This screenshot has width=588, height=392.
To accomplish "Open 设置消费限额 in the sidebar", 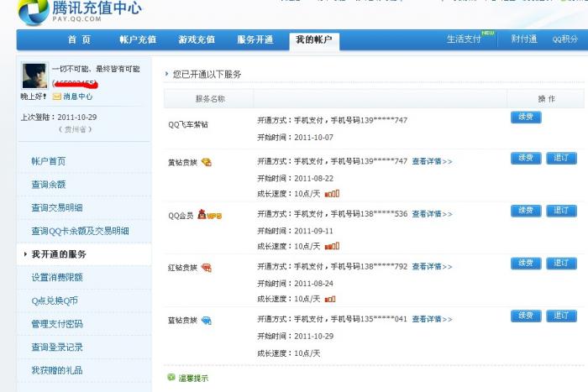I will (57, 277).
